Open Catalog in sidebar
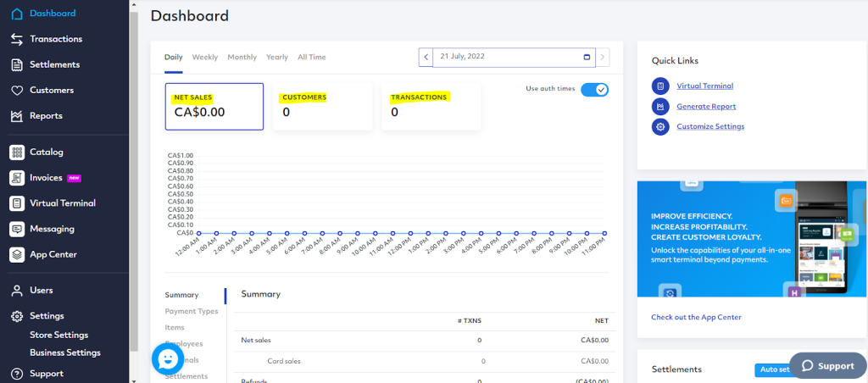Image resolution: width=868 pixels, height=383 pixels. 47,153
